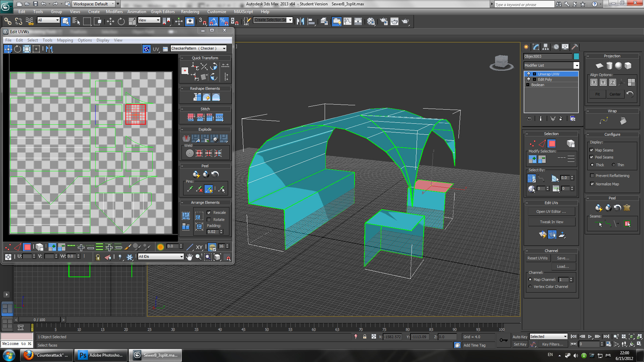Click the Pelt Map leather icon
The image size is (644, 362).
click(627, 208)
